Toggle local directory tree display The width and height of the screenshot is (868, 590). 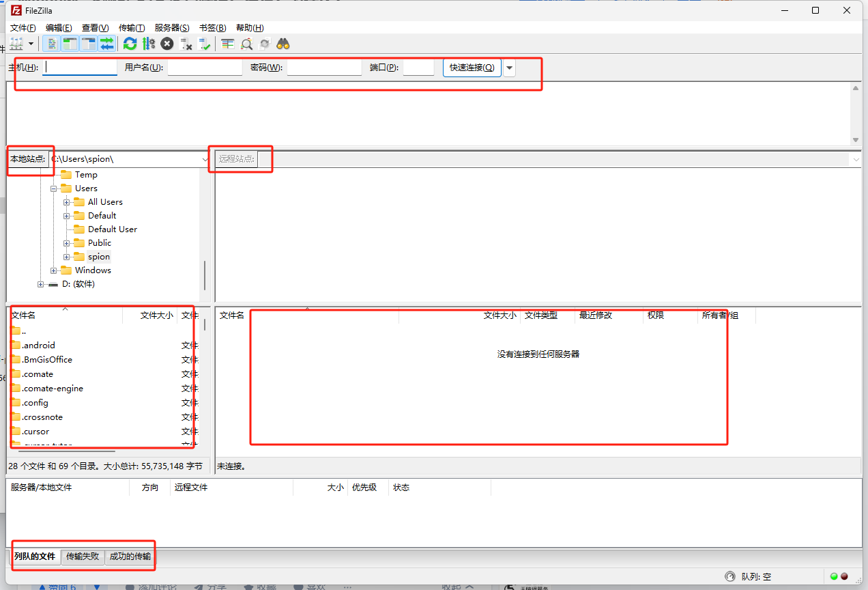click(x=70, y=44)
